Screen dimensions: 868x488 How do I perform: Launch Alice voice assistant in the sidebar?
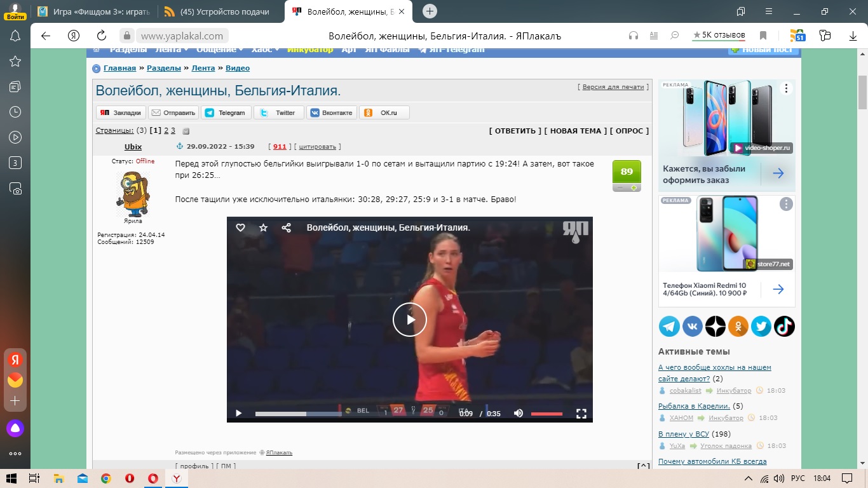point(15,428)
